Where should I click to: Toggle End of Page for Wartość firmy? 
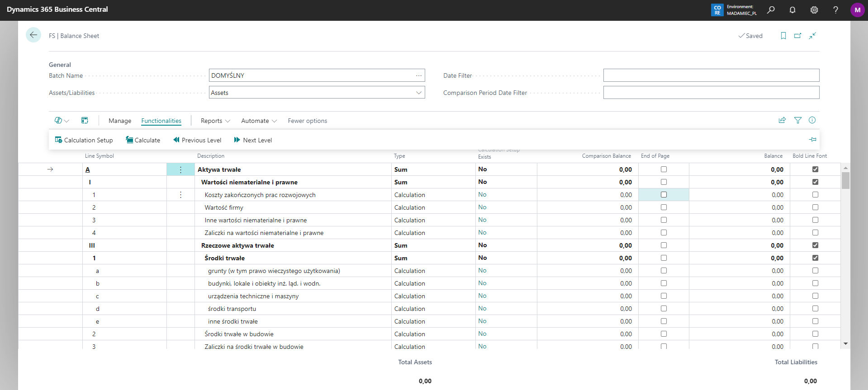tap(664, 207)
